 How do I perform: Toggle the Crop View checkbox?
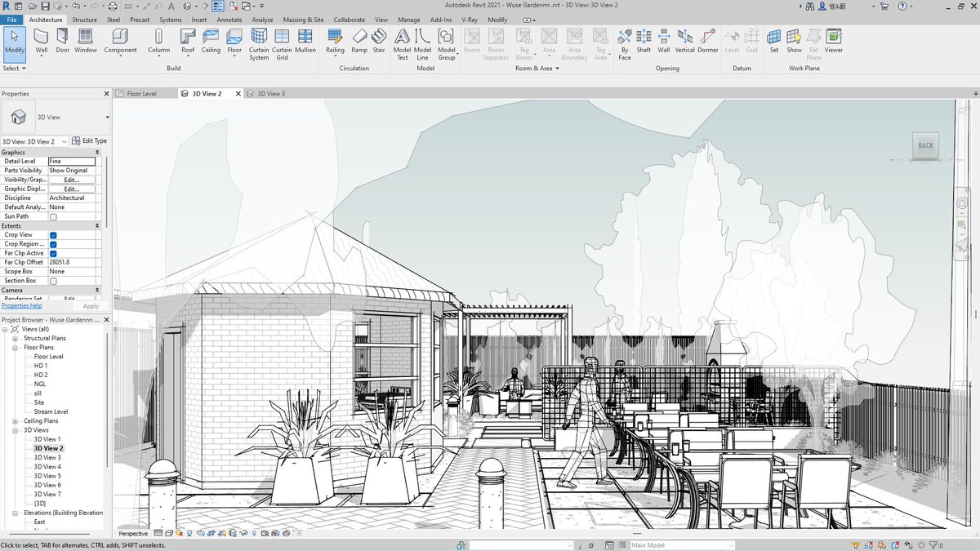pyautogui.click(x=53, y=235)
